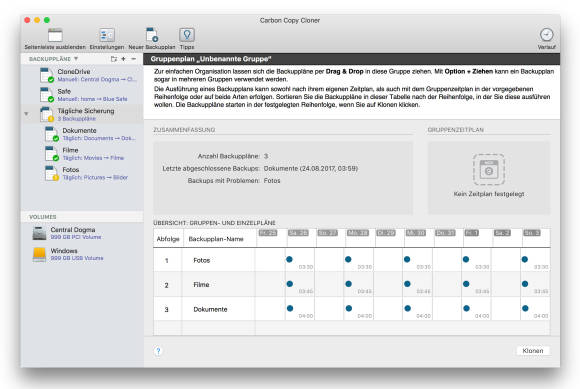Screen dimensions: 580x389
Task: Click the Dokumente (24.08.2017, 03:59) summary entry
Action: 311,168
